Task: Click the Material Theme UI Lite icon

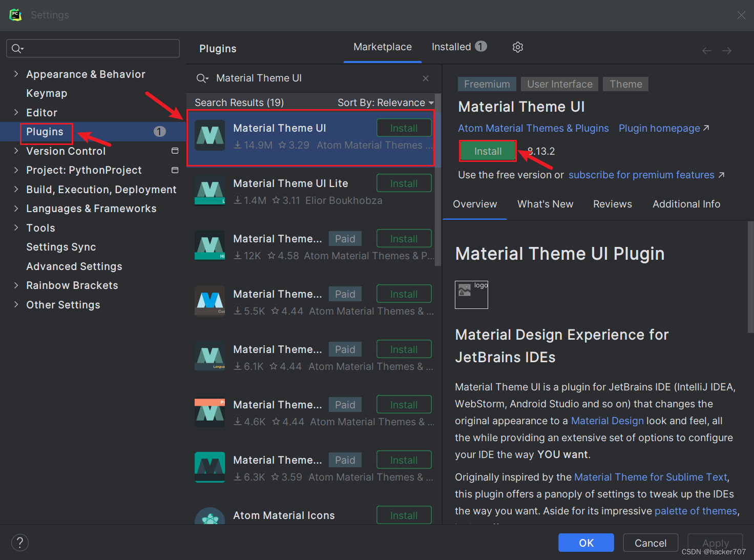Action: pyautogui.click(x=210, y=191)
